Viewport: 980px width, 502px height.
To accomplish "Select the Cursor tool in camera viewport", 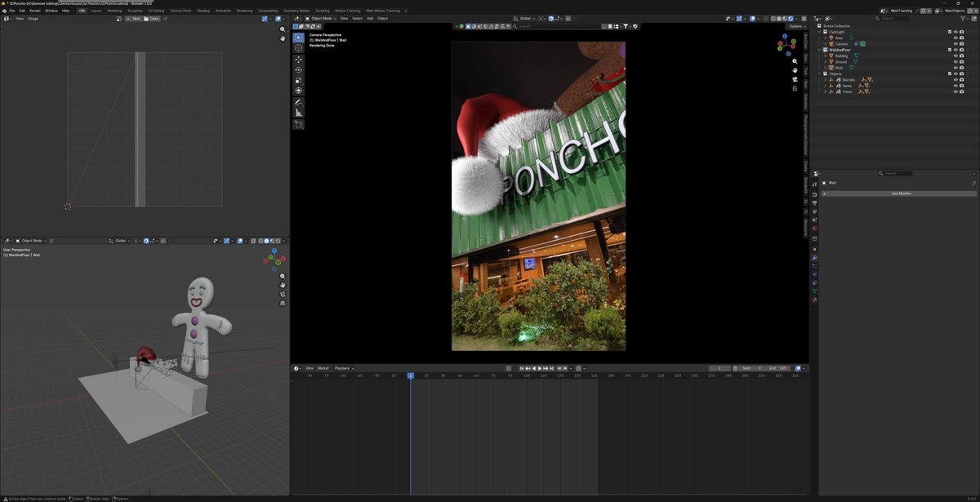I will [x=299, y=48].
